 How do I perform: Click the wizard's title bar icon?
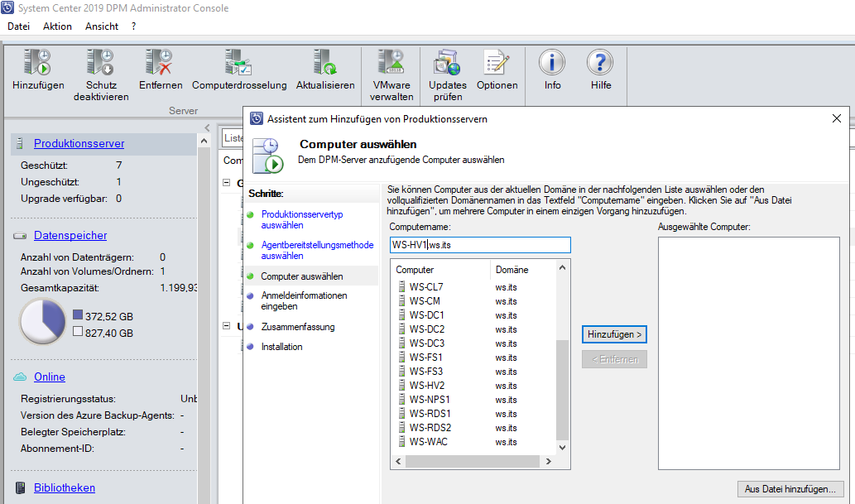point(257,119)
